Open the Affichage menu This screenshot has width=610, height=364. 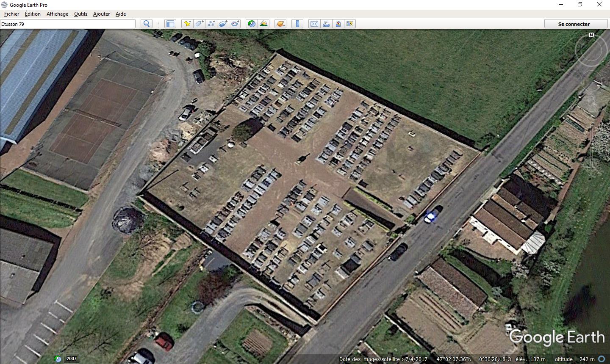tap(57, 14)
